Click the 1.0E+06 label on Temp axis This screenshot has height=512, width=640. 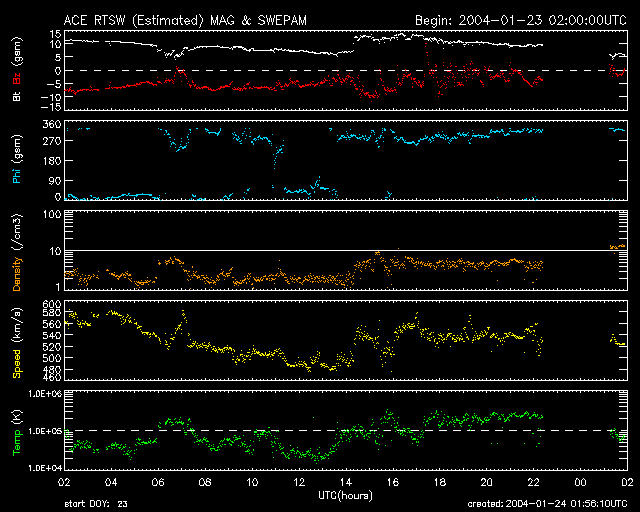click(x=44, y=394)
